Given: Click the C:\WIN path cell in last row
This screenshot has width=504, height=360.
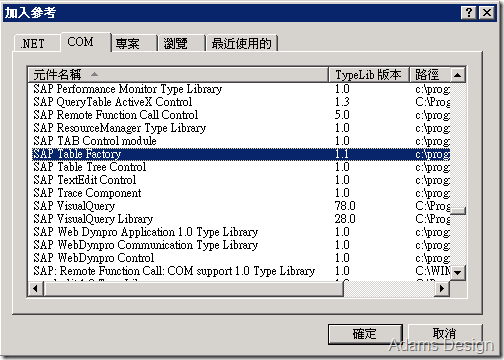Looking at the screenshot, I should pos(433,271).
